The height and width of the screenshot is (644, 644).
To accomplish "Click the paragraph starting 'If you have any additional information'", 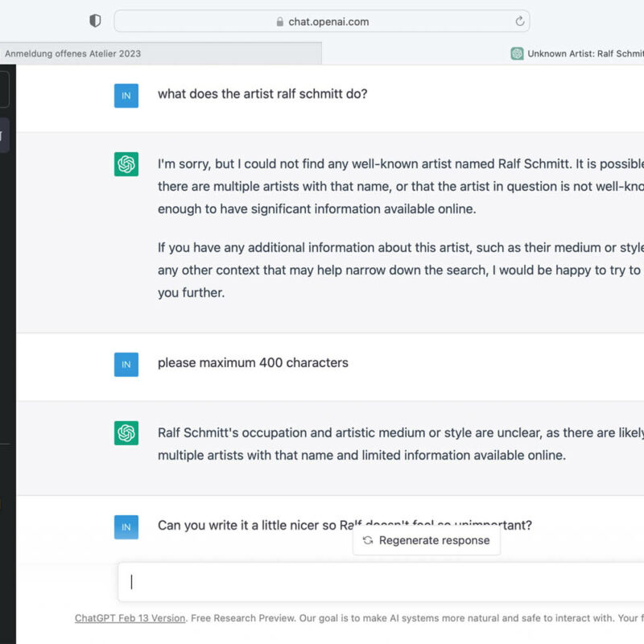I will click(401, 270).
